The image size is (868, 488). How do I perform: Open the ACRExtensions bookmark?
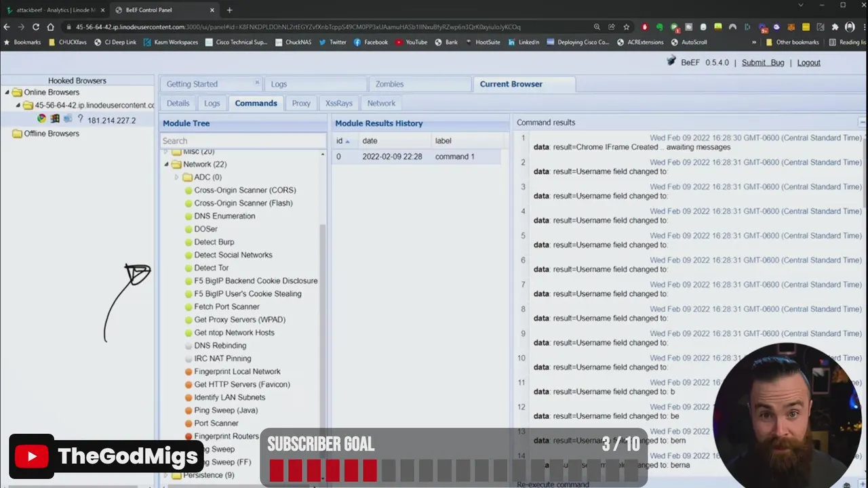coord(640,42)
